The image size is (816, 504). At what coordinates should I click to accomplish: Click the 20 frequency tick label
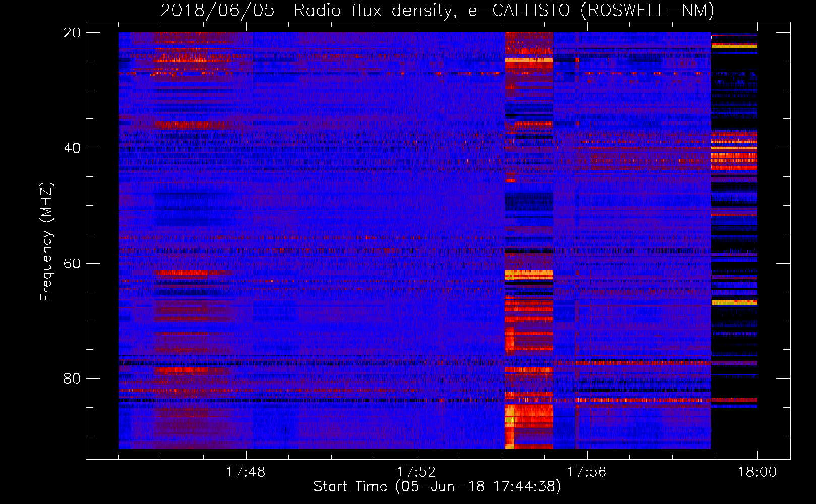pos(72,33)
